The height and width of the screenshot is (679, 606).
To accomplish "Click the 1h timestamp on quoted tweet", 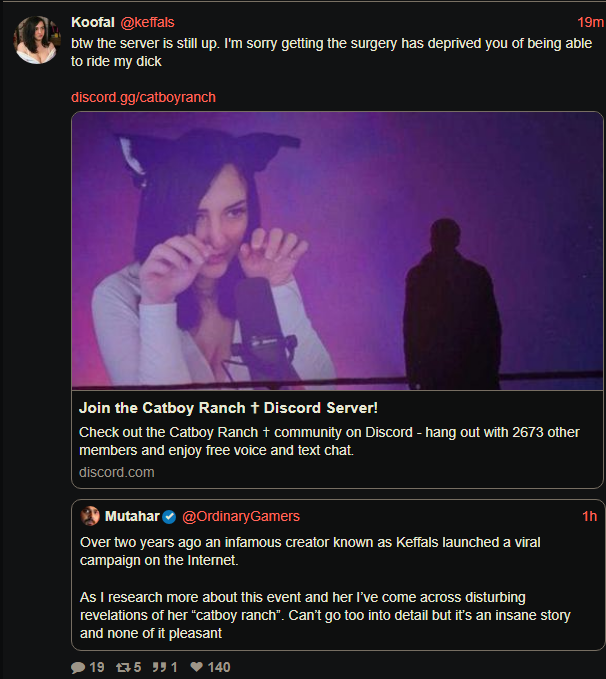I will tap(589, 516).
